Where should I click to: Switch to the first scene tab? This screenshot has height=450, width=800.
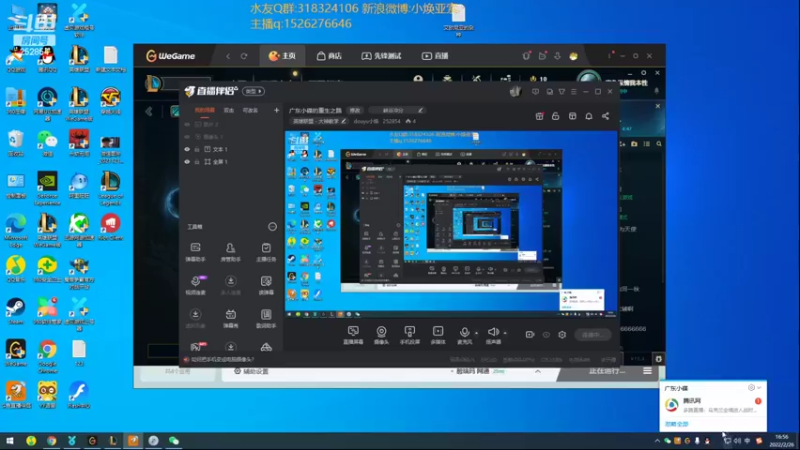[205, 110]
